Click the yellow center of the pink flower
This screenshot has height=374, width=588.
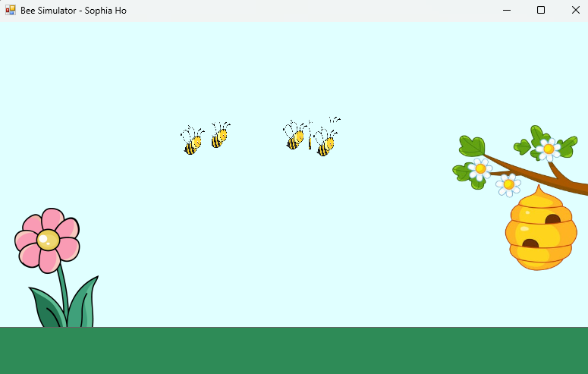coord(48,240)
